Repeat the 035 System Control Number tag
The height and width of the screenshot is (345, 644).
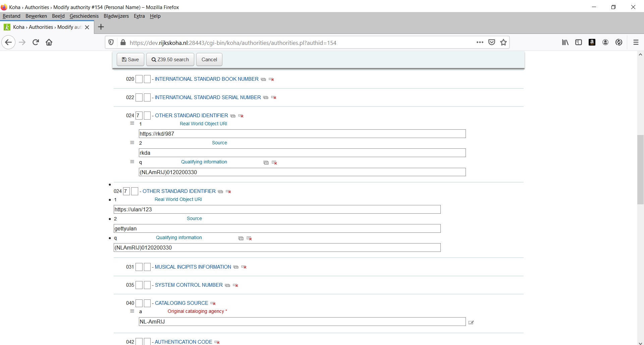click(227, 285)
